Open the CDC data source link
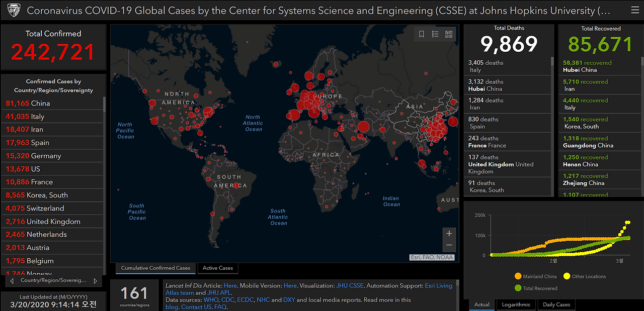This screenshot has width=644, height=311. pyautogui.click(x=227, y=300)
